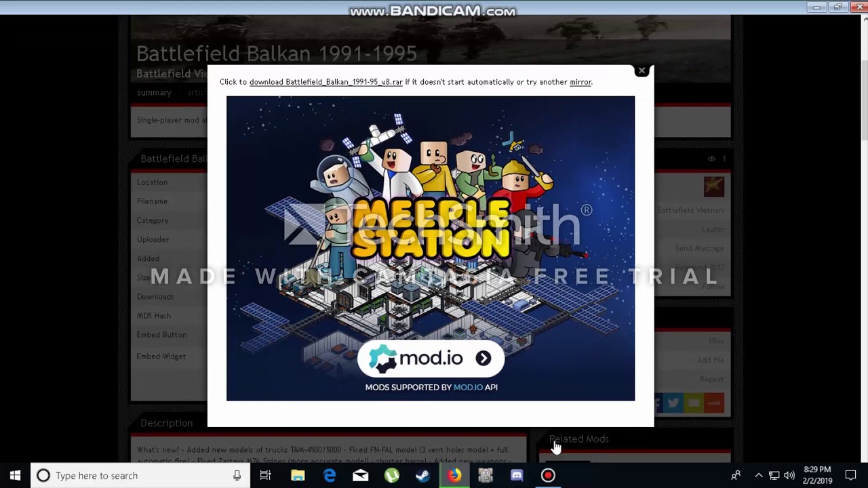The width and height of the screenshot is (868, 488).
Task: Click the Vietnam flag mod thumbnail
Action: coord(713,186)
